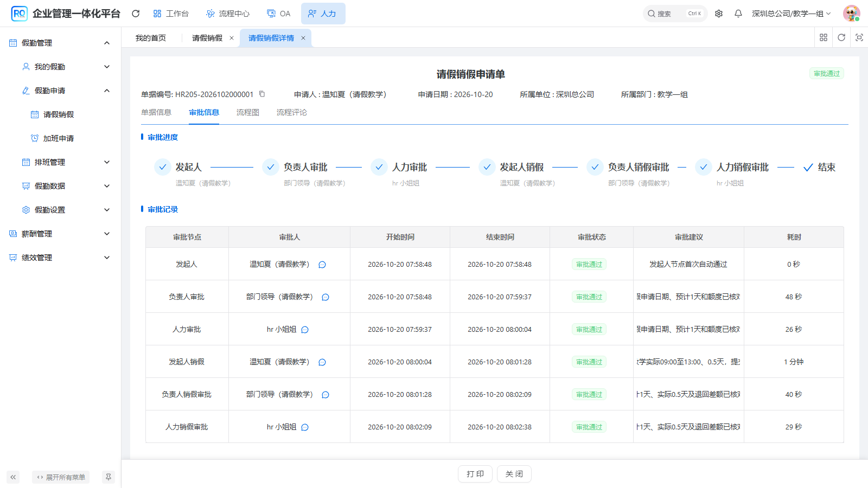Open the 我的首页 page tab

tap(151, 38)
